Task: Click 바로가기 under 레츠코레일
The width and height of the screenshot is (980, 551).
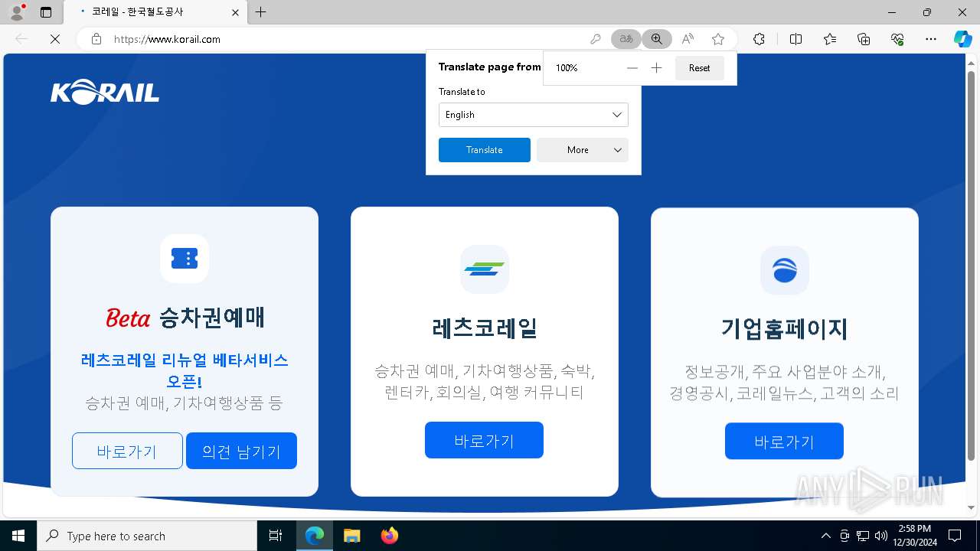Action: click(x=485, y=440)
